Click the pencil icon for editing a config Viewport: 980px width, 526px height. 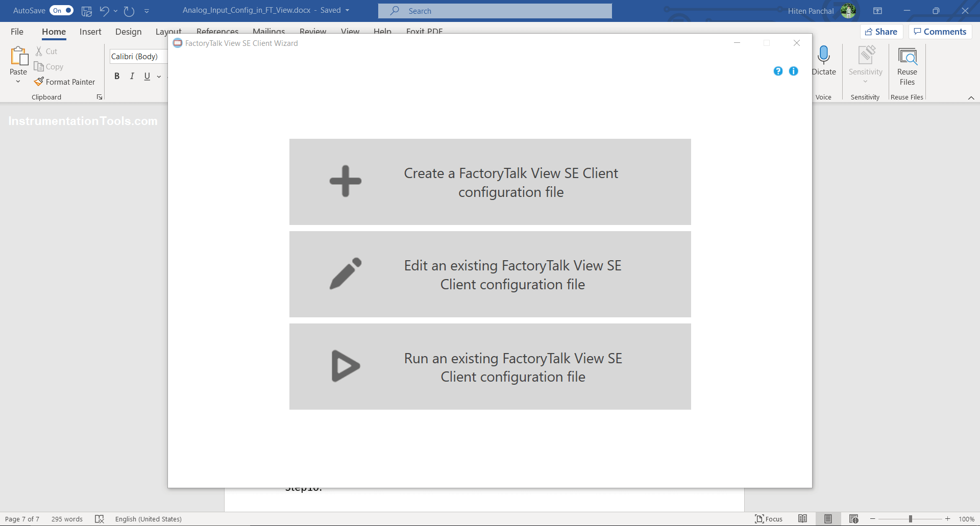(x=346, y=273)
